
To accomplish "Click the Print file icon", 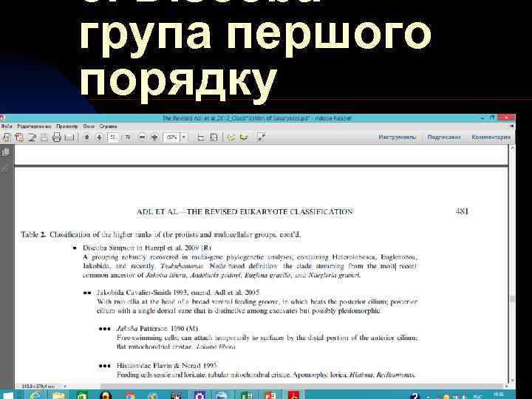I will 57,137.
